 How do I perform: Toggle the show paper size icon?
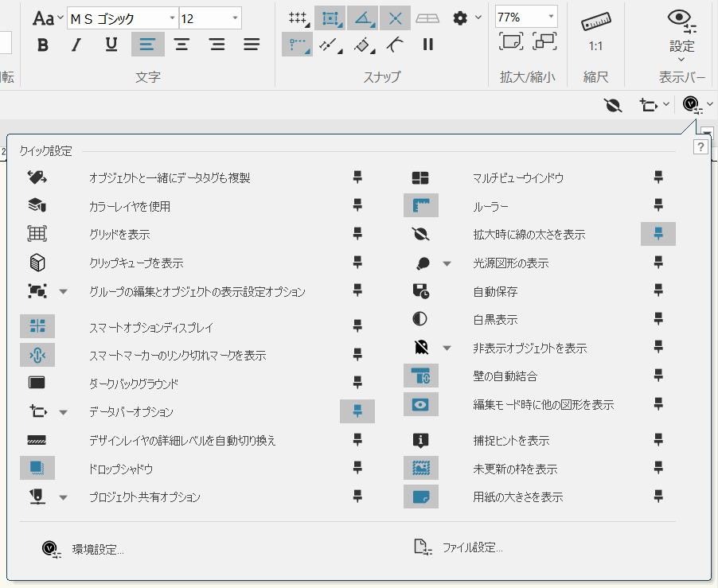[x=421, y=496]
